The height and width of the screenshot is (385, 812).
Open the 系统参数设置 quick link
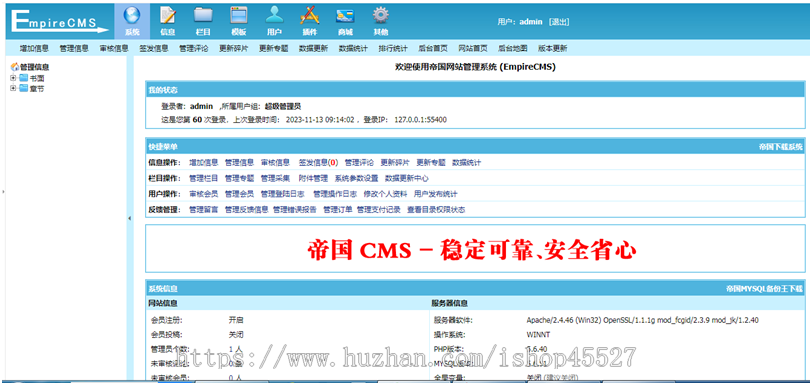[356, 178]
